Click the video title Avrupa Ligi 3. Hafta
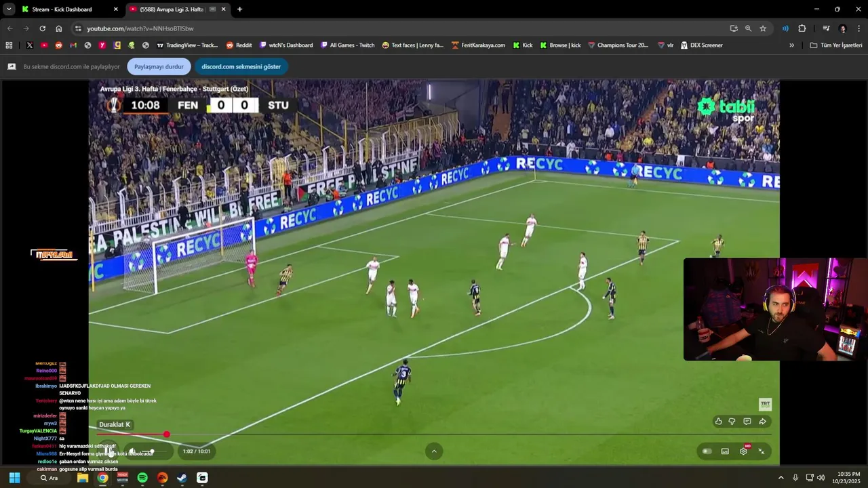Image resolution: width=868 pixels, height=488 pixels. [x=174, y=89]
